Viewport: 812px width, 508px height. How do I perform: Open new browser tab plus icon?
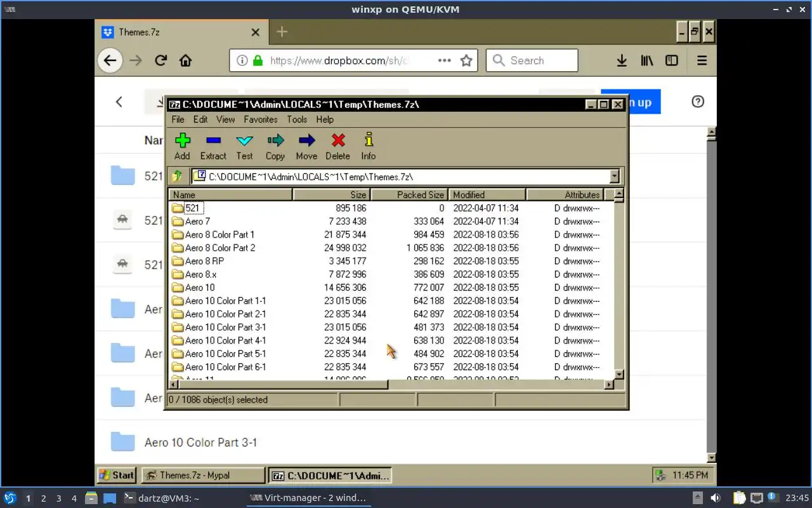coord(282,32)
